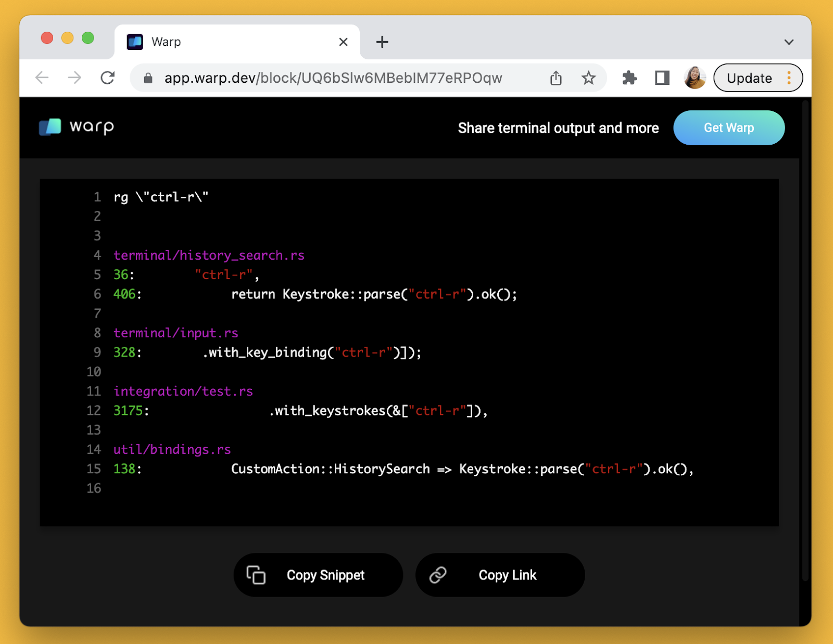
Task: Click the Warp logo in the header
Action: [x=76, y=127]
